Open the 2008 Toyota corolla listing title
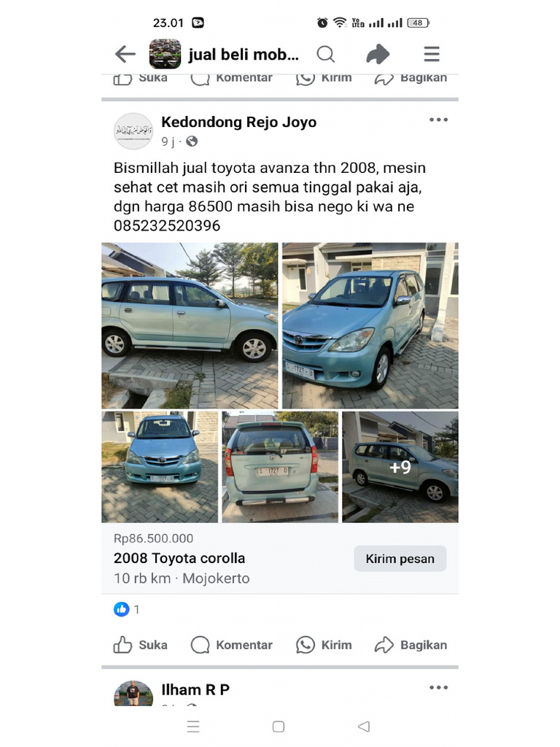Screen dimensions: 560x747 (179, 558)
